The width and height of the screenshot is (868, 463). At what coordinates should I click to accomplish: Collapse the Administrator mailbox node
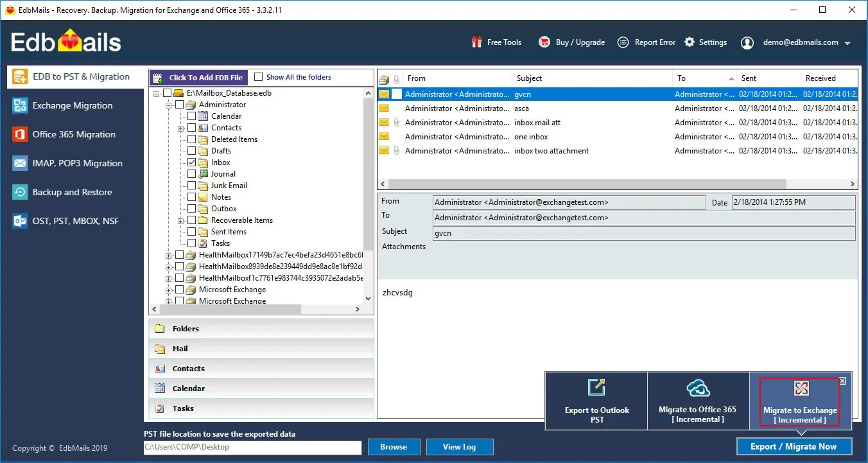[x=169, y=105]
